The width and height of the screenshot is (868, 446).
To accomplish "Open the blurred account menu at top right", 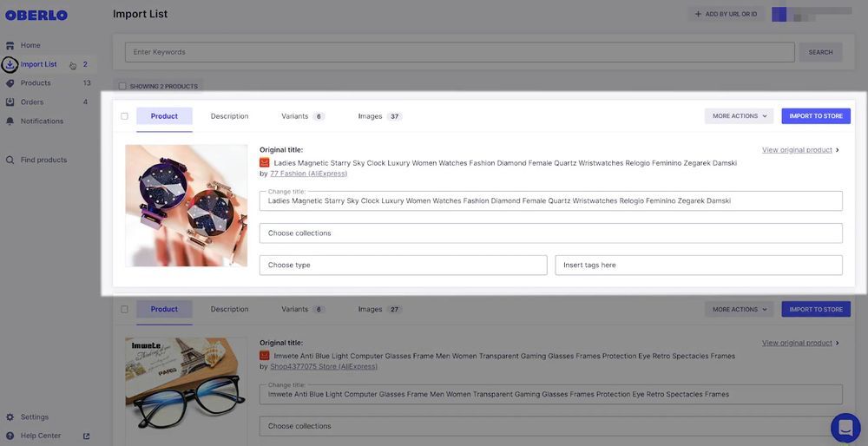I will (x=812, y=15).
